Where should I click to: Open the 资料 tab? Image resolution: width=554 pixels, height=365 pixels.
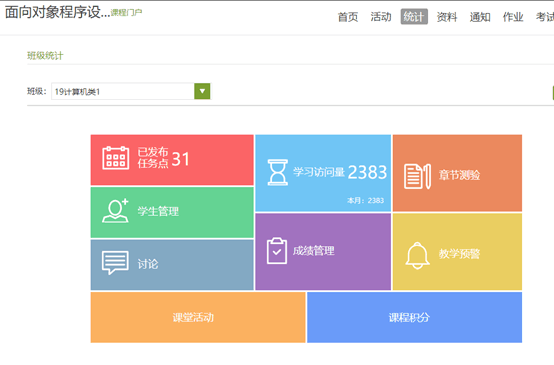(447, 17)
